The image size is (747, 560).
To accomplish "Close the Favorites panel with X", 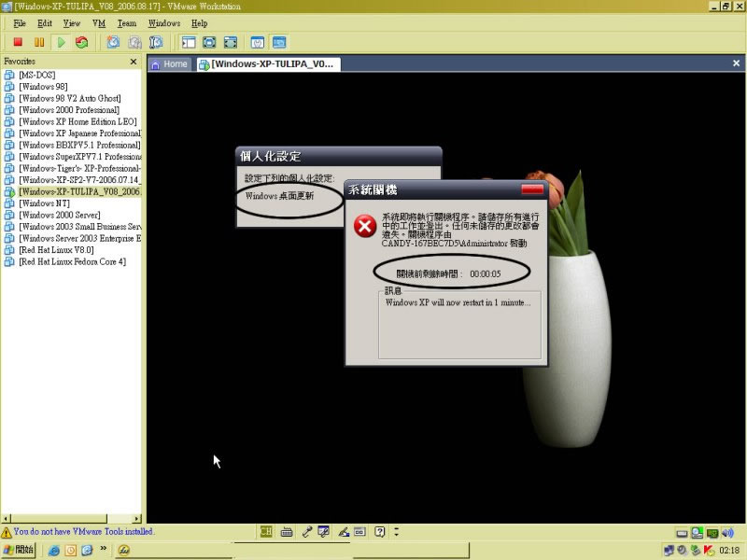I will [134, 62].
